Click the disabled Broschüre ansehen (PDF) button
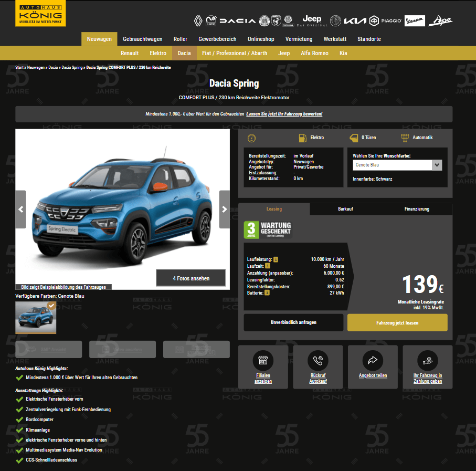The height and width of the screenshot is (471, 476). coord(196,350)
